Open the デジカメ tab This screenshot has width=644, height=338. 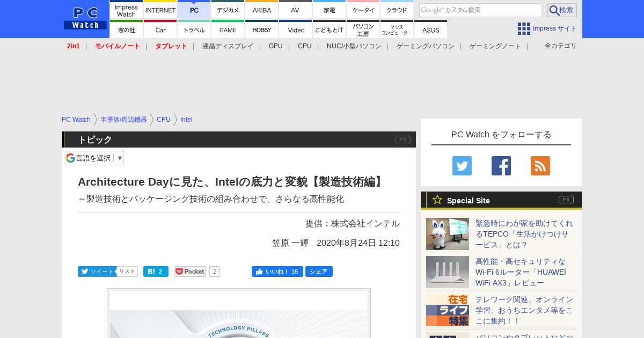pyautogui.click(x=228, y=10)
